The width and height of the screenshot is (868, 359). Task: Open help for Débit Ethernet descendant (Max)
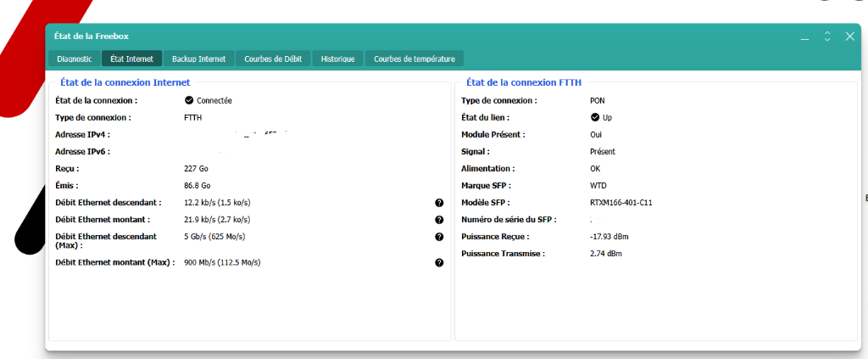point(439,237)
